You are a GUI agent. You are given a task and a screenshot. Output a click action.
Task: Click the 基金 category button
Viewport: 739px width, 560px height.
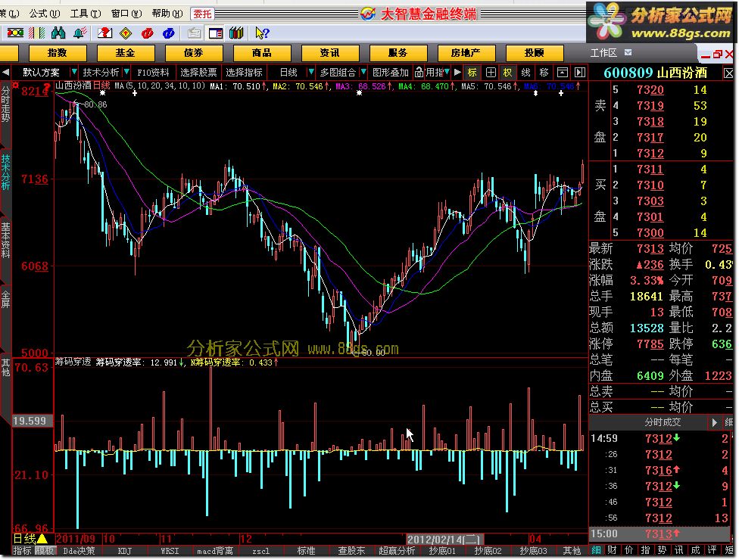pos(126,53)
